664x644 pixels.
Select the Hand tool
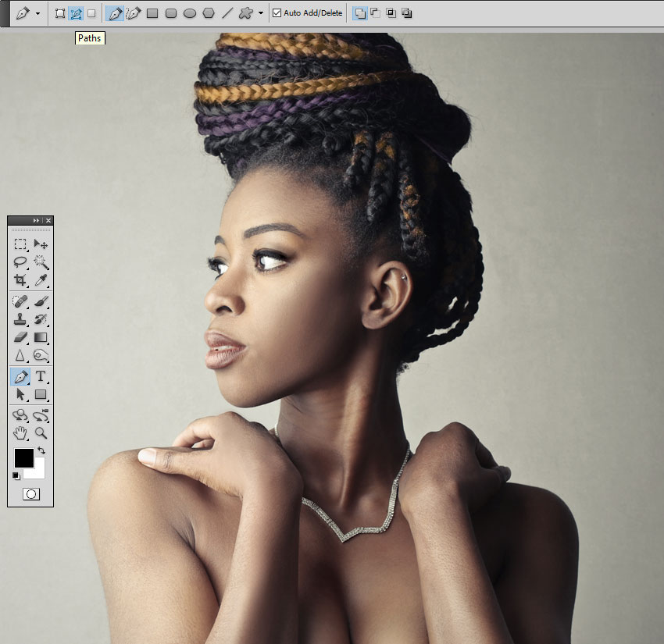[x=20, y=433]
